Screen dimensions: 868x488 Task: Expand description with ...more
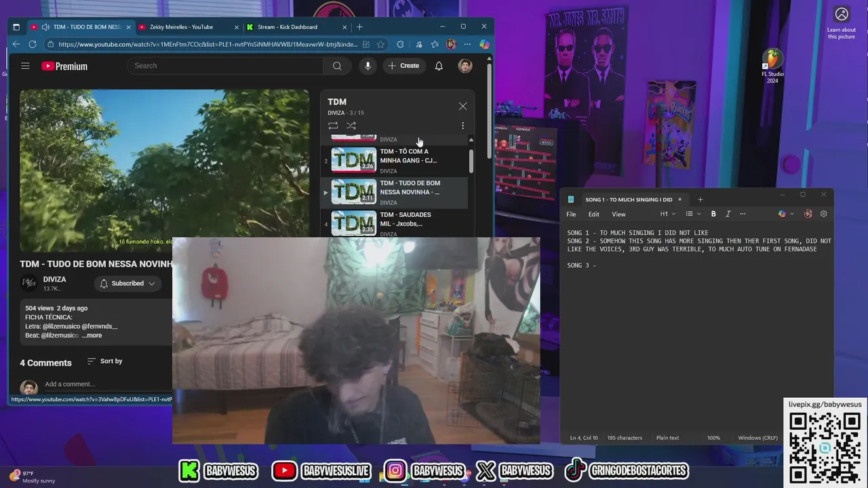tap(92, 335)
